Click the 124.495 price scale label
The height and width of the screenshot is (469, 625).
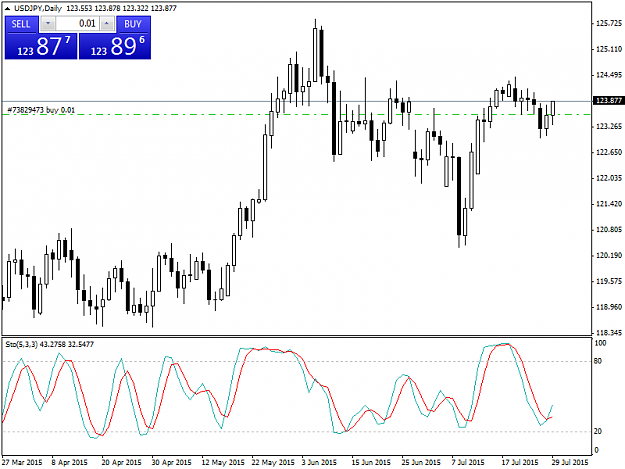coord(609,75)
